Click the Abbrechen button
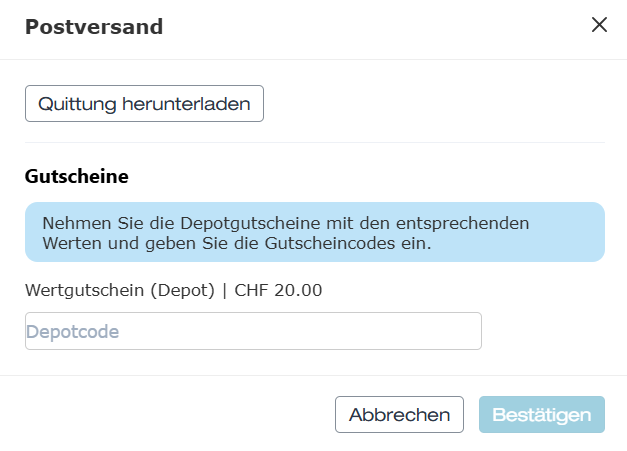The height and width of the screenshot is (451, 627). [x=399, y=415]
